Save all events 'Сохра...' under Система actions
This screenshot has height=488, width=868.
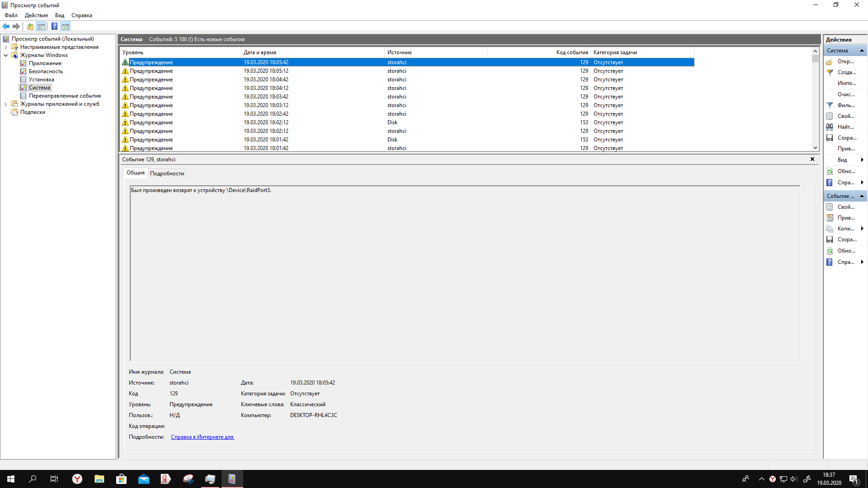pyautogui.click(x=847, y=138)
